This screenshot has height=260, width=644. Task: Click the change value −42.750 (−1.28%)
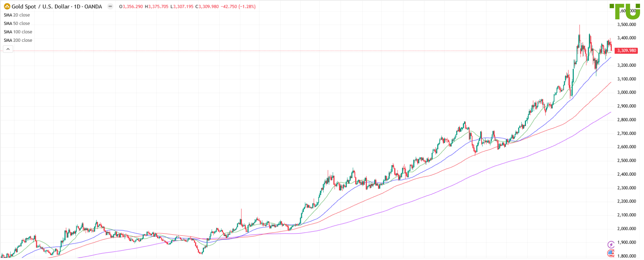coord(239,6)
